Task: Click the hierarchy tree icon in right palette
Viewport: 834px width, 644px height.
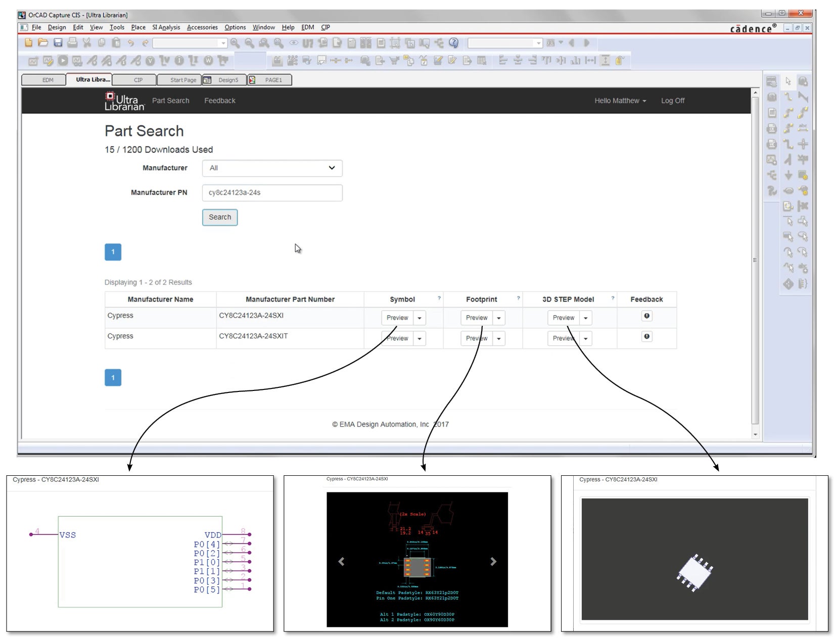Action: coord(772,175)
